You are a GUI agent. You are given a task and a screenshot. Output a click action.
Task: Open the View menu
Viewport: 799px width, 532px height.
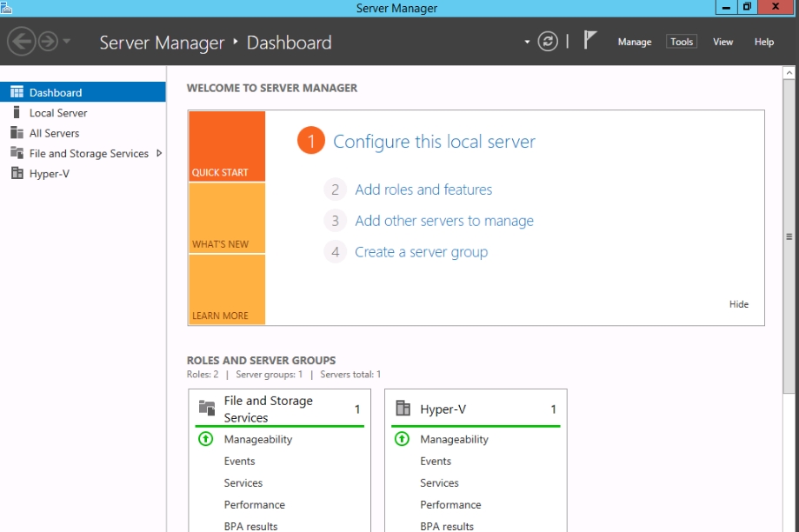point(722,42)
